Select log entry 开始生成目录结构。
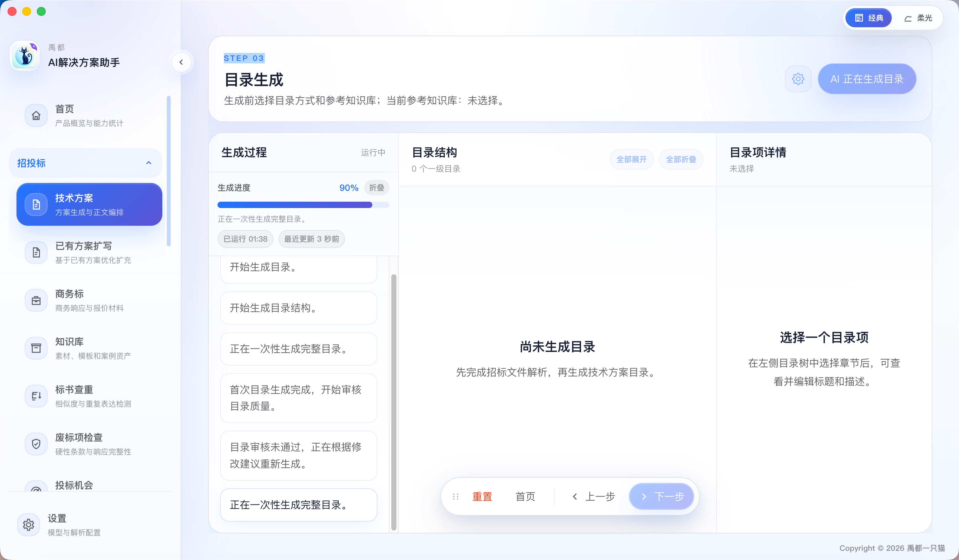 (x=299, y=308)
